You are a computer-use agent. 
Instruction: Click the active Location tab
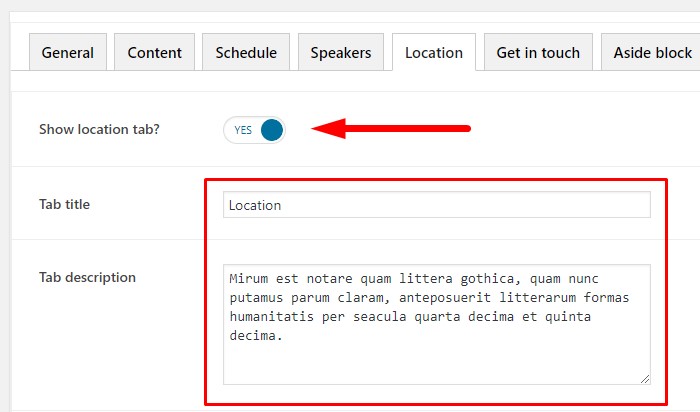(x=434, y=53)
